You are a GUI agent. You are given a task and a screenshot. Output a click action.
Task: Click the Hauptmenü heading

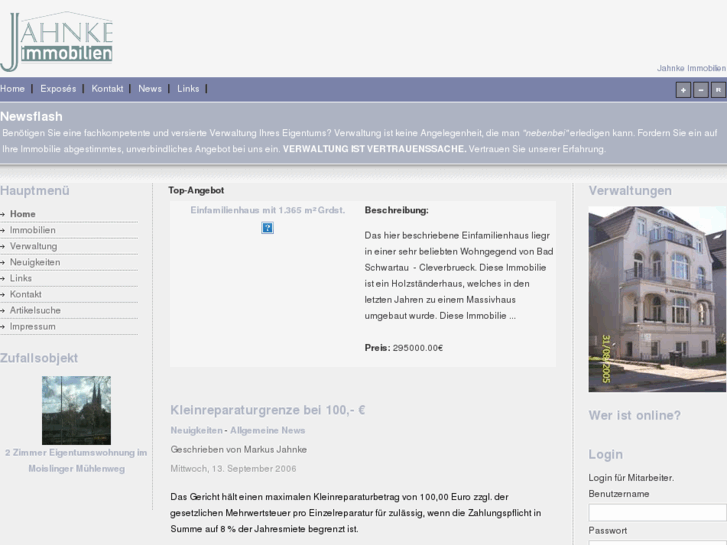click(35, 191)
